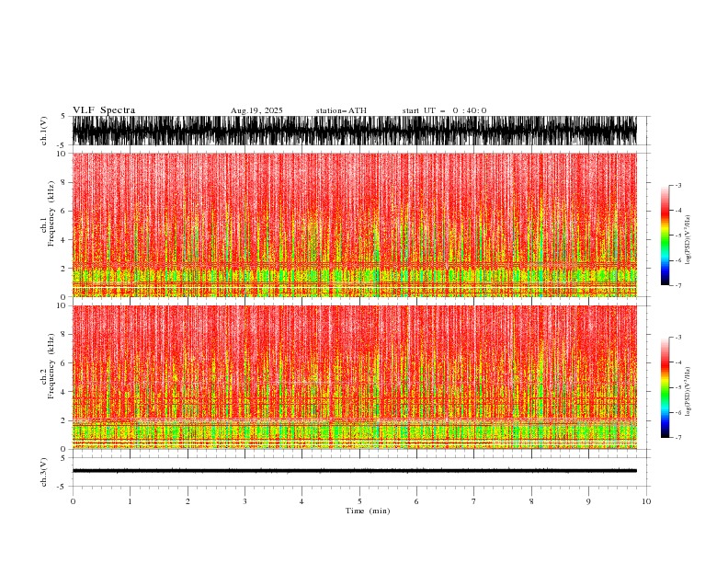Screen dimensions: 728x563
Task: Click the ch.1(V) waveform axis label
Action: 44,131
